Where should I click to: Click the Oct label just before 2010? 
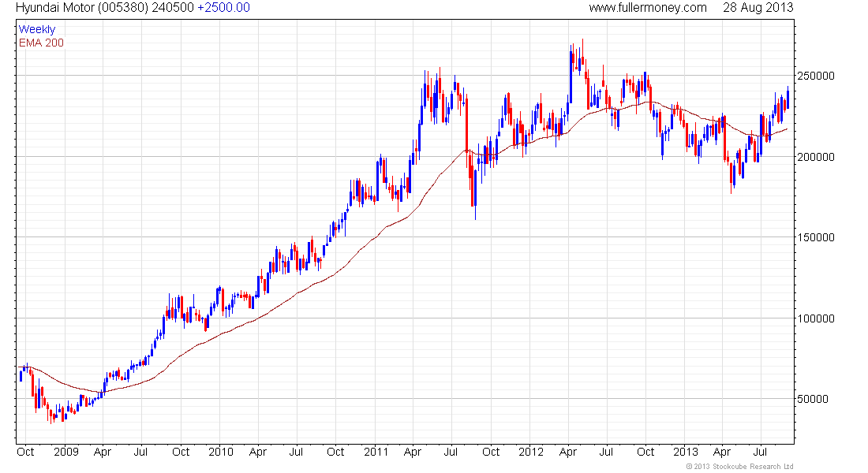[181, 452]
